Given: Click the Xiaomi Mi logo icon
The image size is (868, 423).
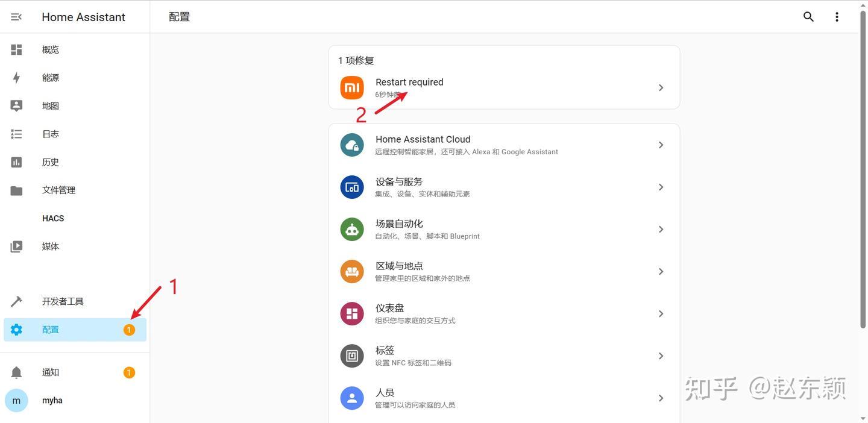Looking at the screenshot, I should click(x=352, y=87).
